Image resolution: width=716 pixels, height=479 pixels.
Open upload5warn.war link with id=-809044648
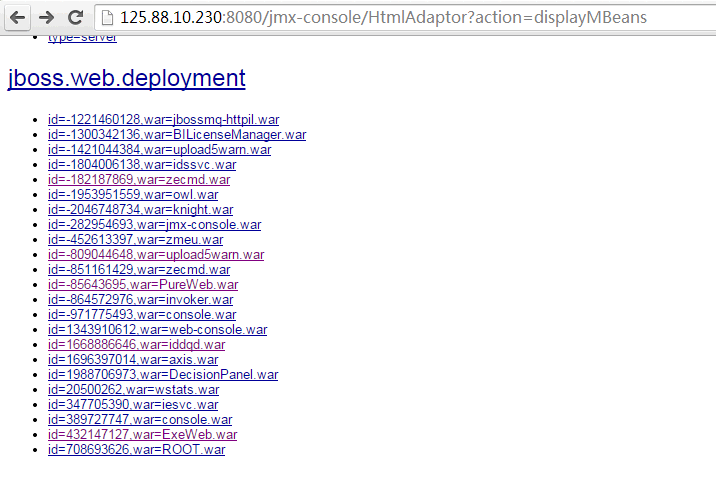pyautogui.click(x=156, y=255)
